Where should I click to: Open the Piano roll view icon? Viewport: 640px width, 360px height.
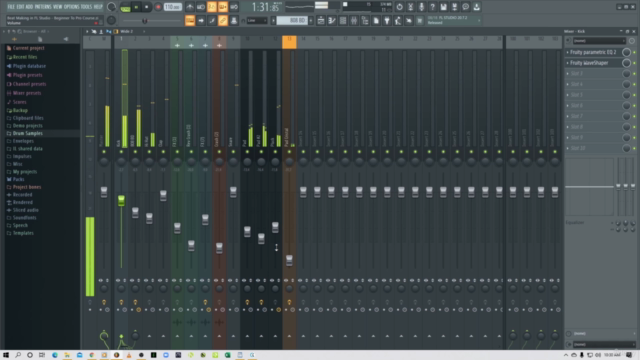[332, 20]
